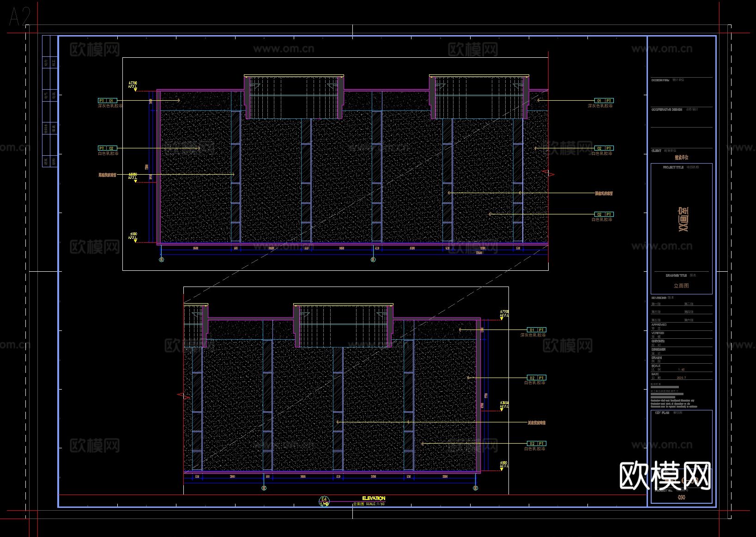Click PT 02 tag left of upper elevation
Image resolution: width=756 pixels, height=537 pixels.
(x=107, y=148)
